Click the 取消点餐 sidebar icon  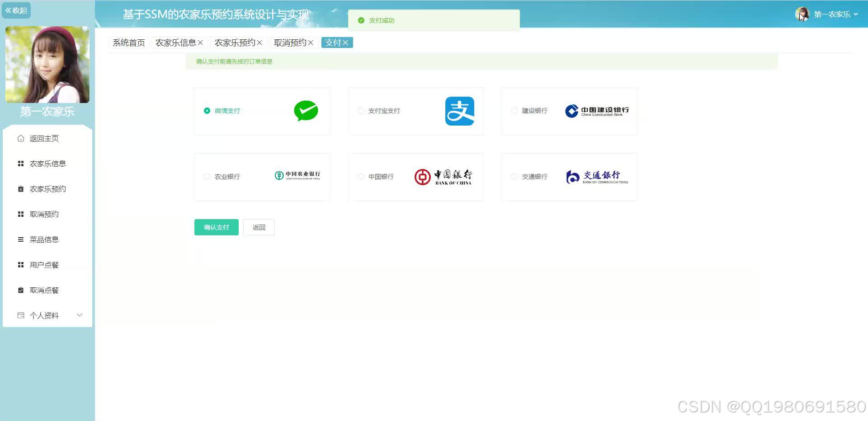[x=20, y=290]
